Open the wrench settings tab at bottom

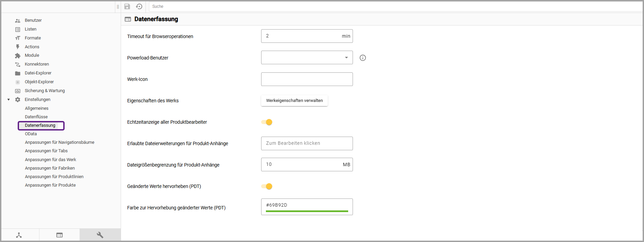click(x=100, y=235)
